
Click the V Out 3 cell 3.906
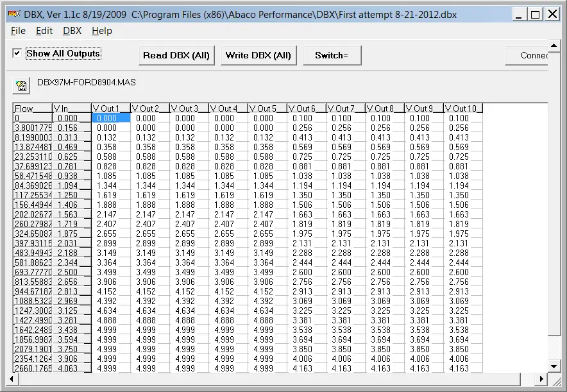click(189, 282)
